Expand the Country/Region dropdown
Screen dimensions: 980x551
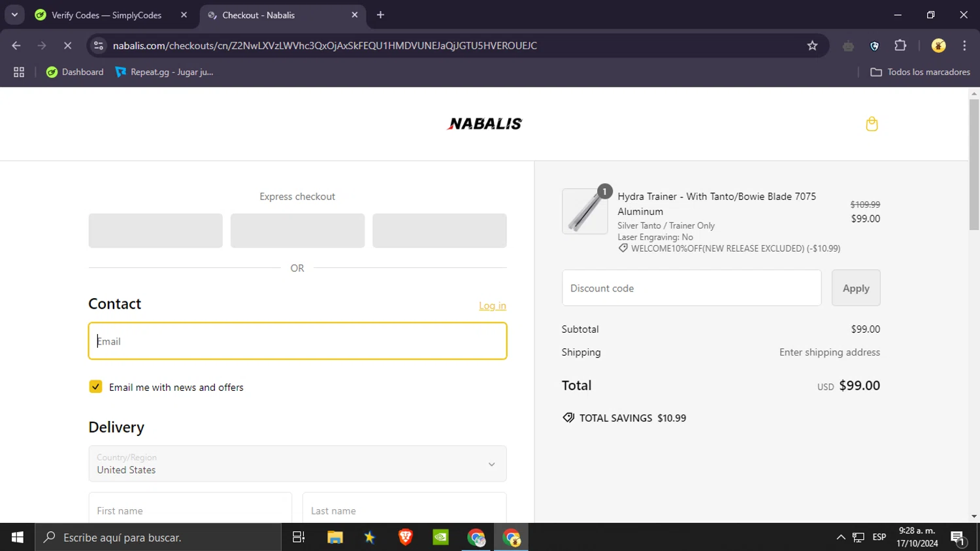pos(297,463)
